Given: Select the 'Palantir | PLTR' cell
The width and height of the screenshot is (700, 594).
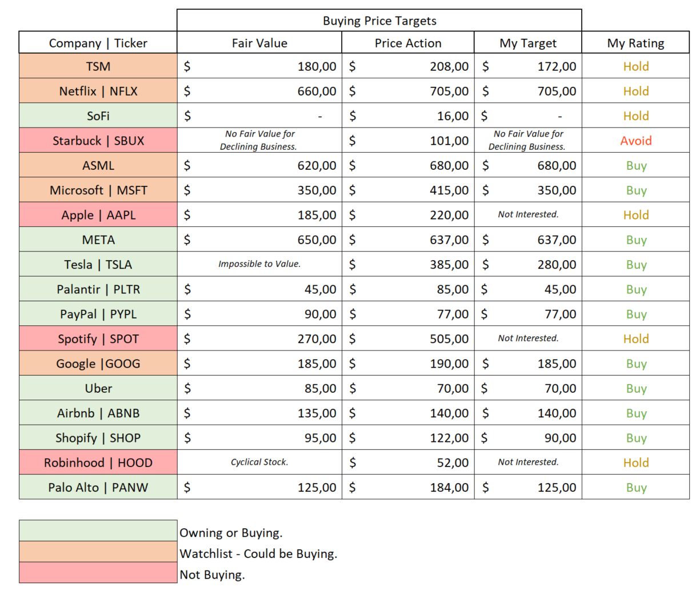Looking at the screenshot, I should click(x=98, y=289).
